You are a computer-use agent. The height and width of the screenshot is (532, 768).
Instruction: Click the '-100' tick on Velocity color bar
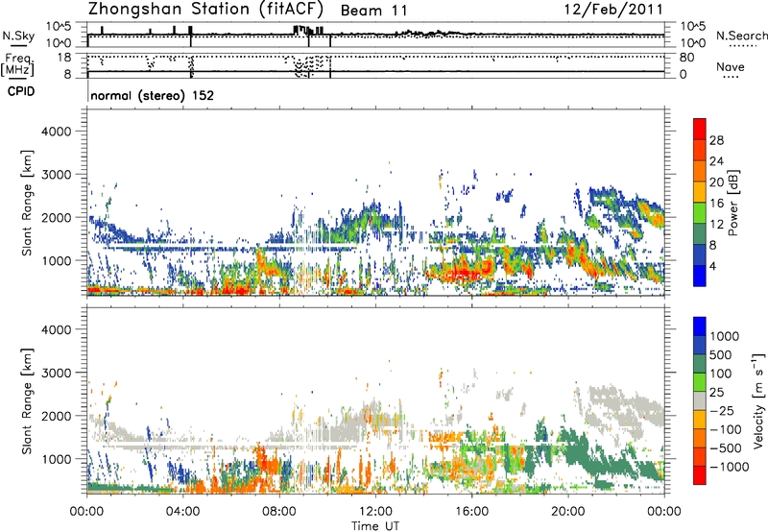[726, 429]
